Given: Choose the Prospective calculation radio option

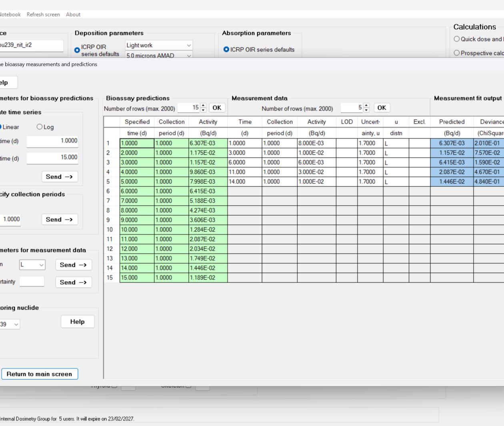Looking at the screenshot, I should click(x=456, y=53).
